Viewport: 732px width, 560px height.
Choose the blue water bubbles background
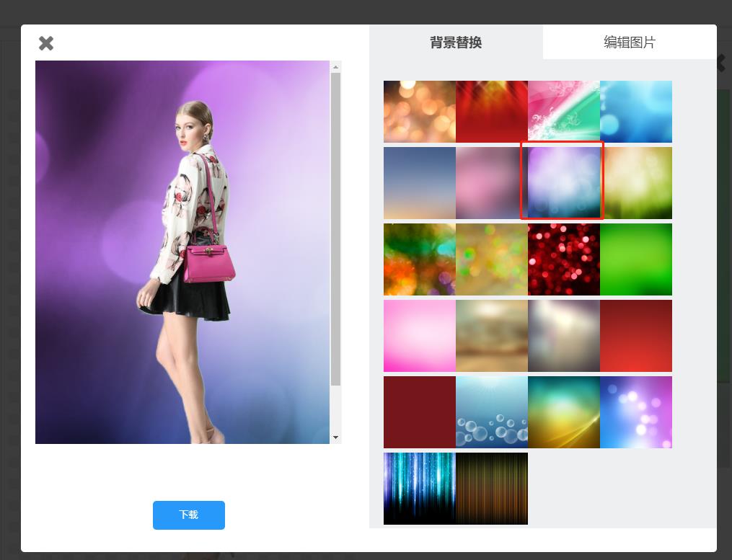click(492, 412)
